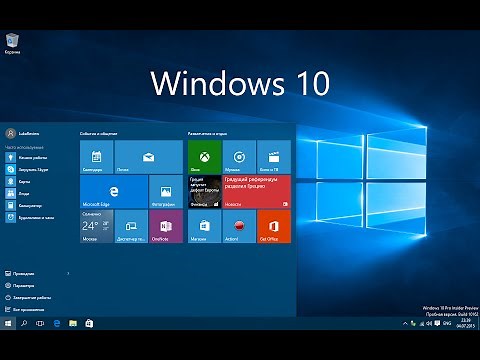Open the green Xbox tile
480x360 pixels.
point(205,157)
